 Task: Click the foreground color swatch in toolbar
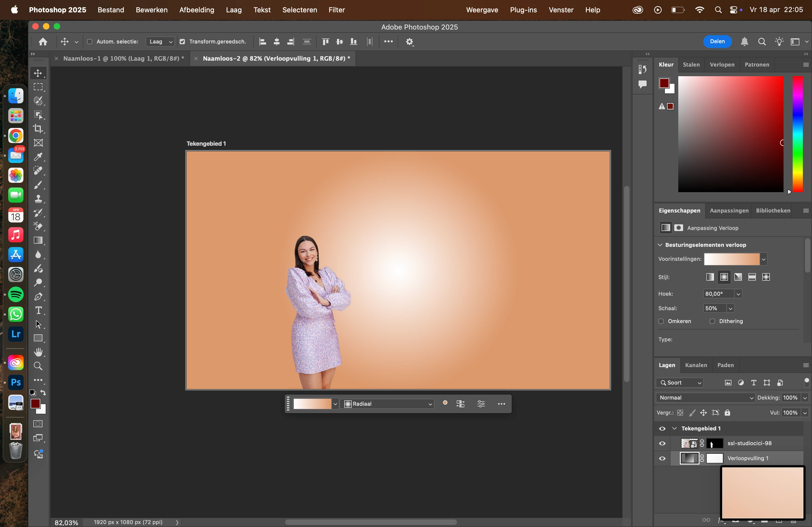coord(35,404)
